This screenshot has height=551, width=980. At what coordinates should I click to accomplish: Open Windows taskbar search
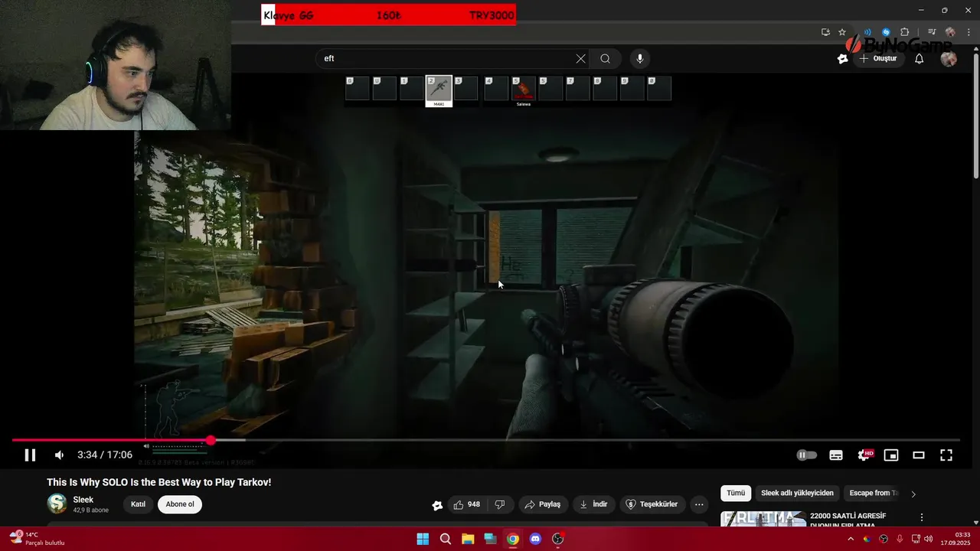[446, 539]
